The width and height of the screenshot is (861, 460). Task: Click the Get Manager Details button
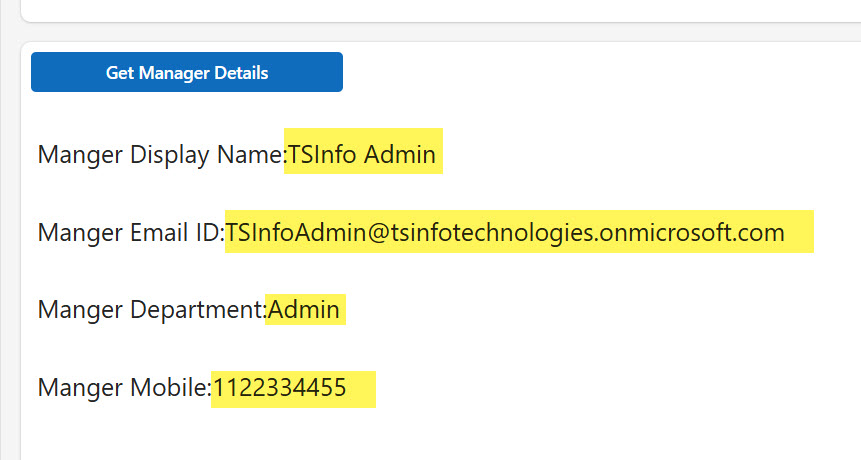click(x=187, y=72)
